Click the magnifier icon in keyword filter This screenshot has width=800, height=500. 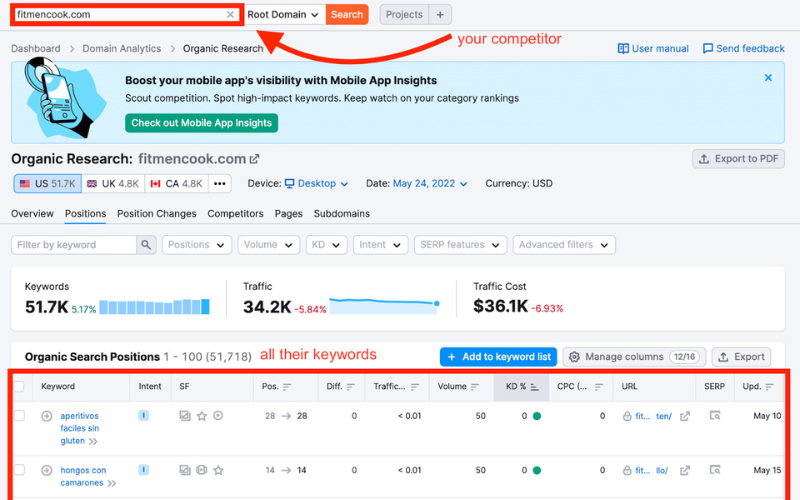point(146,245)
